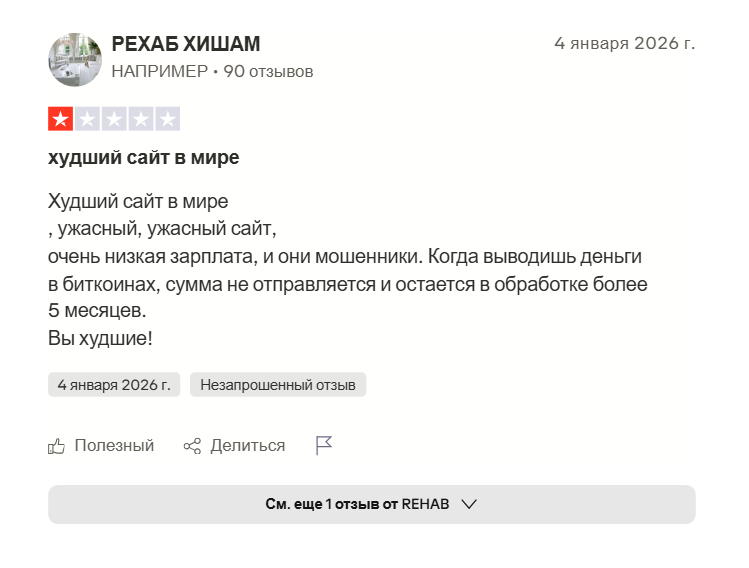Click the thumbs-up Полезный icon

click(57, 446)
